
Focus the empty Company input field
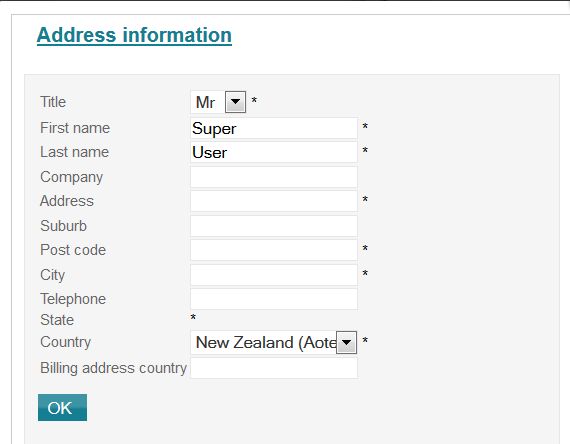coord(274,177)
